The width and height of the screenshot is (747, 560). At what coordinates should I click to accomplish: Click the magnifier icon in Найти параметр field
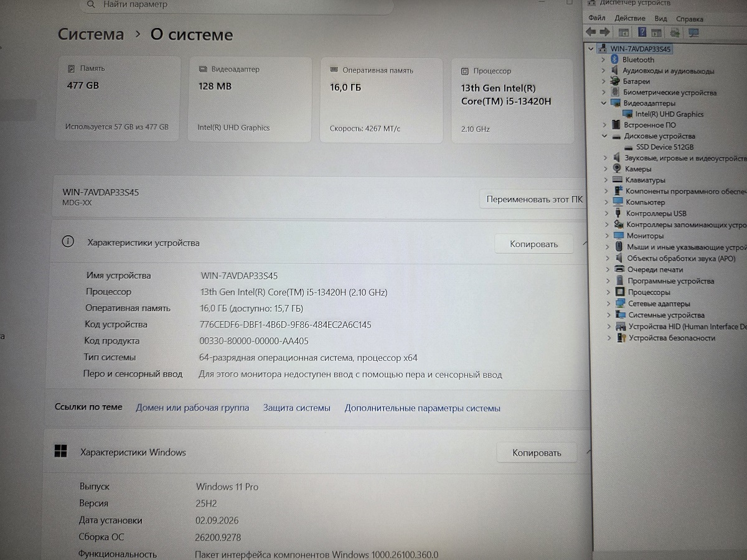[92, 4]
